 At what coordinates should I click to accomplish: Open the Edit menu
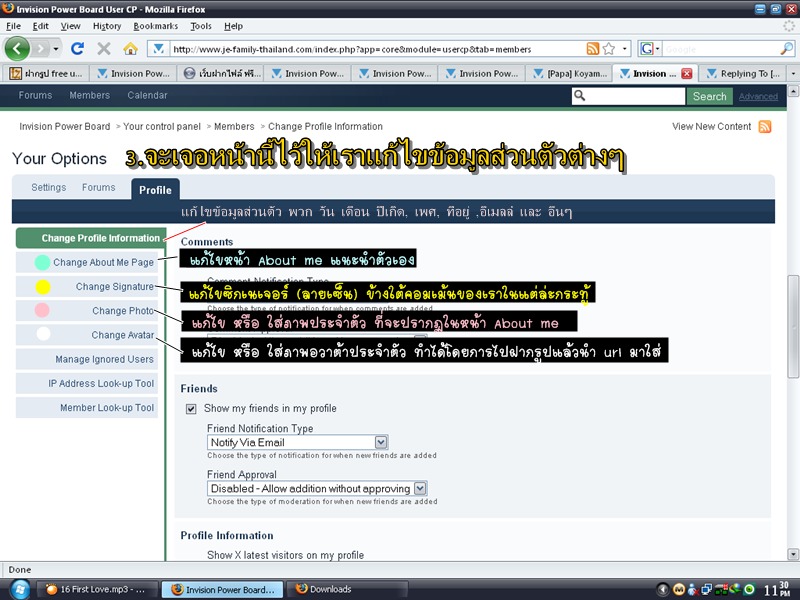40,26
